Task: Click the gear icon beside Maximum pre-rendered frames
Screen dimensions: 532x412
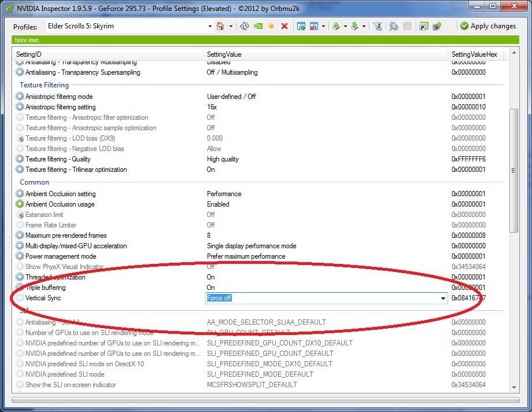Action: (20, 236)
